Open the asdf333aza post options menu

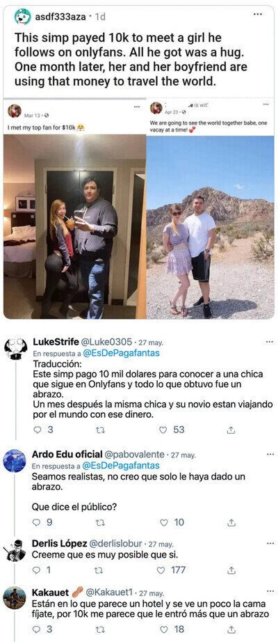pyautogui.click(x=258, y=15)
